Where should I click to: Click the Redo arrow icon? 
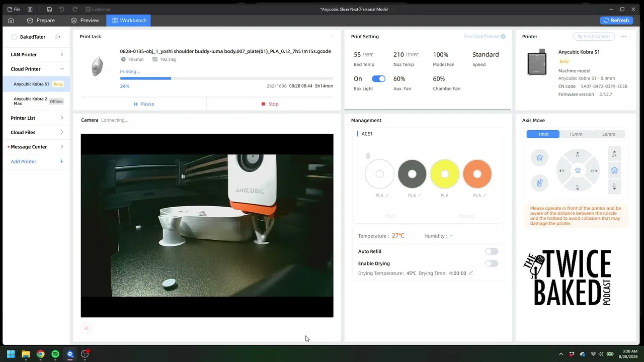coord(75,9)
